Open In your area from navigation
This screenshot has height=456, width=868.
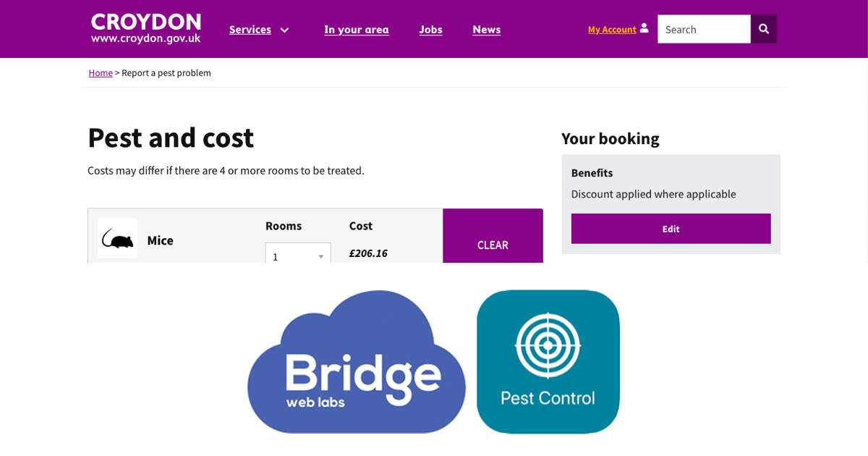coord(356,30)
